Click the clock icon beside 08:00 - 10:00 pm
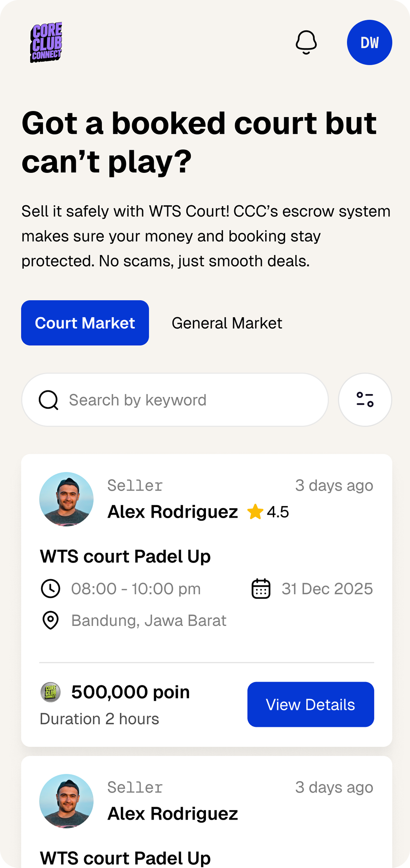 50,589
